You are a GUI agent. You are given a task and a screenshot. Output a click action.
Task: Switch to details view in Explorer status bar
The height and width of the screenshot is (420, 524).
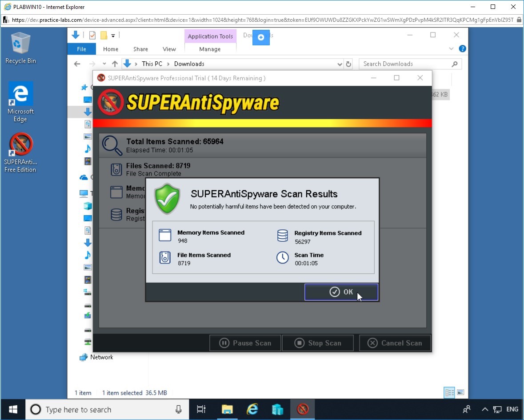(449, 392)
